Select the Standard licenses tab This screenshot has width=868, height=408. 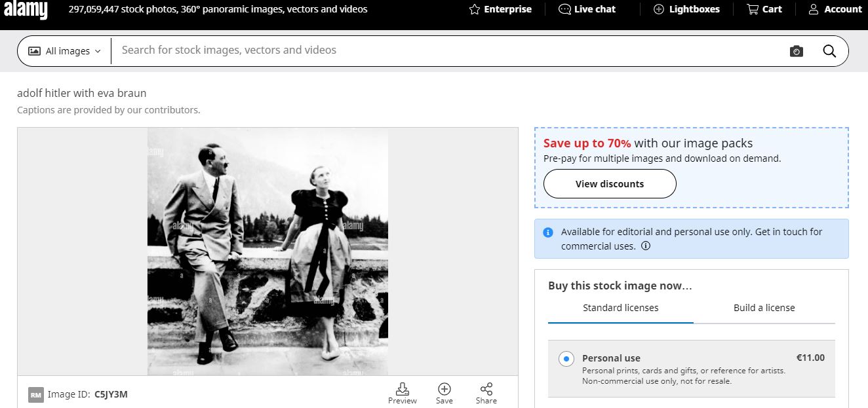point(620,308)
